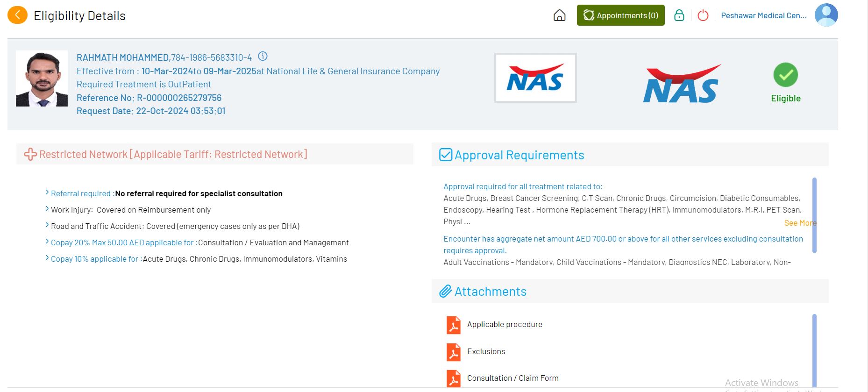Open the user profile avatar

(826, 15)
